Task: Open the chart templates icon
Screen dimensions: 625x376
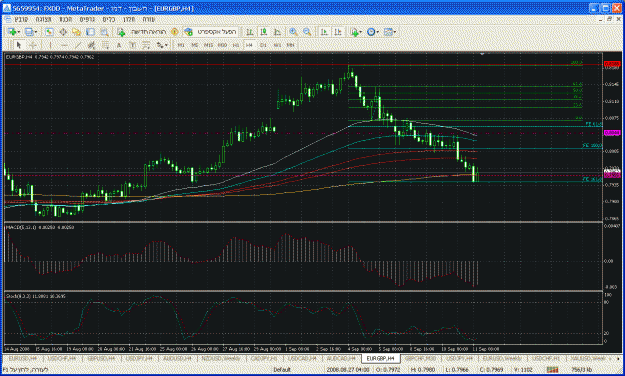Action: coord(388,32)
